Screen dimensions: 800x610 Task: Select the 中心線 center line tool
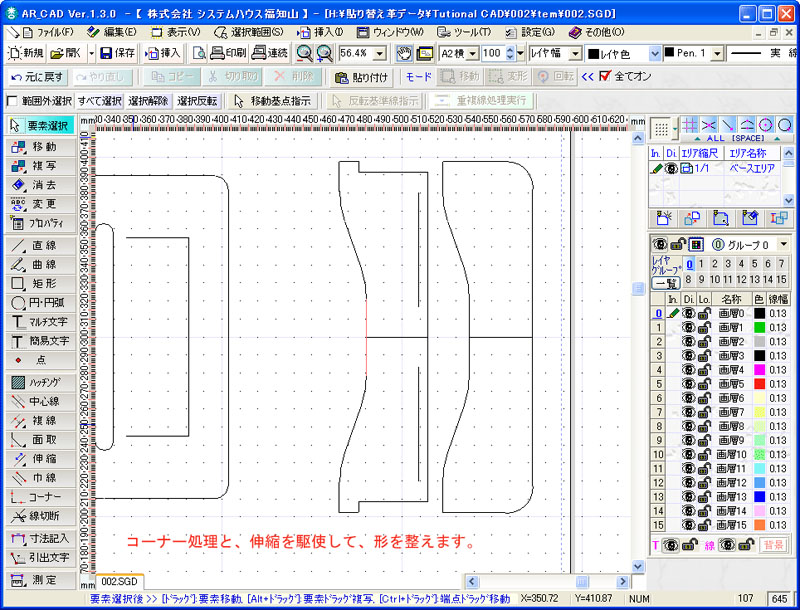pos(41,401)
